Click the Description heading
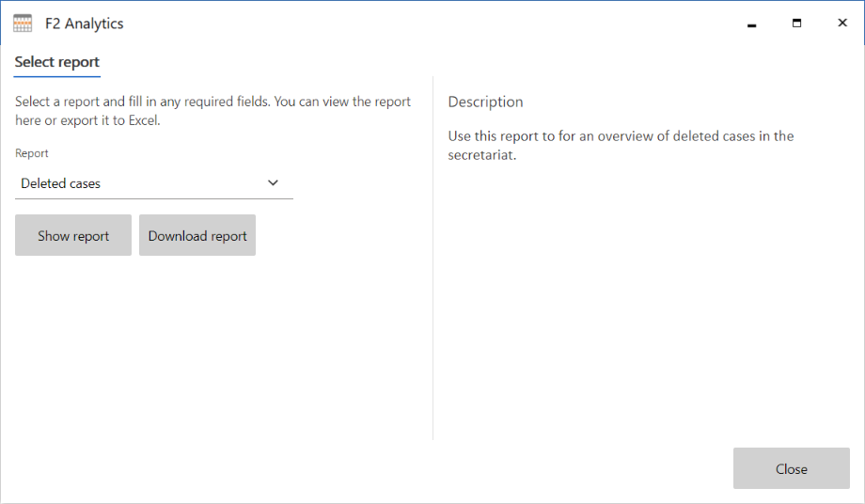865x504 pixels. (x=485, y=102)
